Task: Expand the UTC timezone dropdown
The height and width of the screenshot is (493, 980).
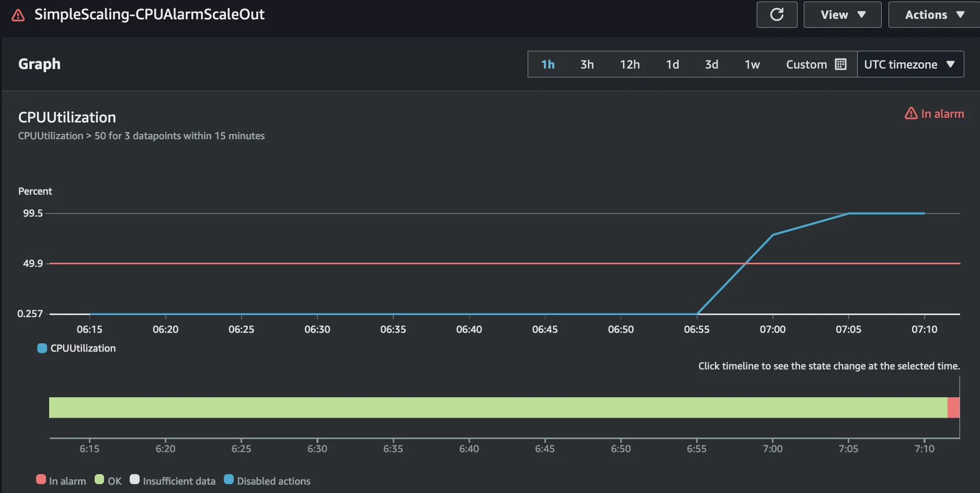Action: point(910,64)
